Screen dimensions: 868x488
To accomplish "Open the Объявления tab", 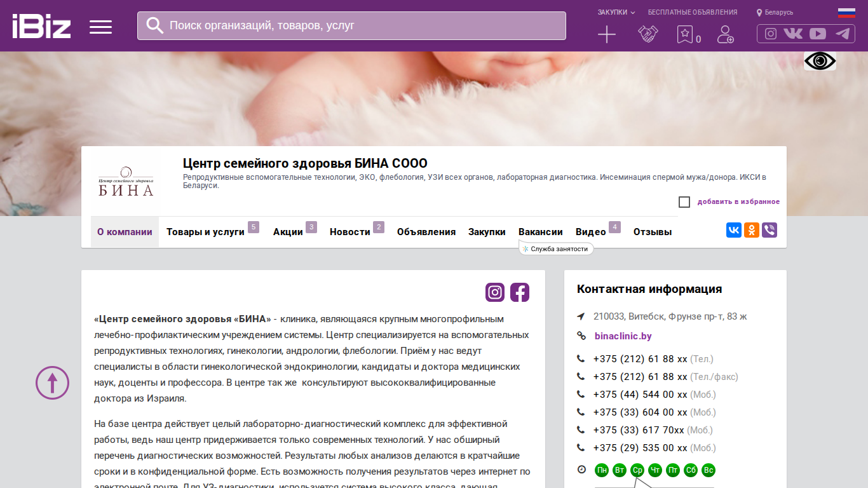I will point(426,232).
